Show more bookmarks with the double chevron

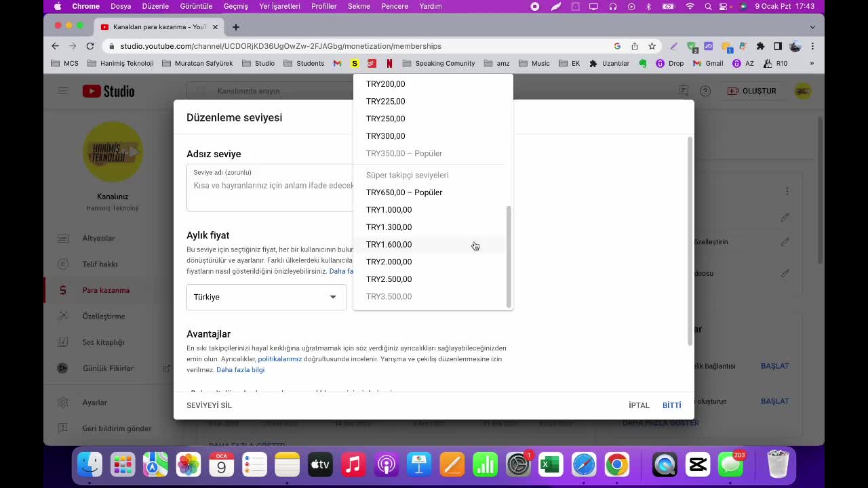[x=812, y=63]
